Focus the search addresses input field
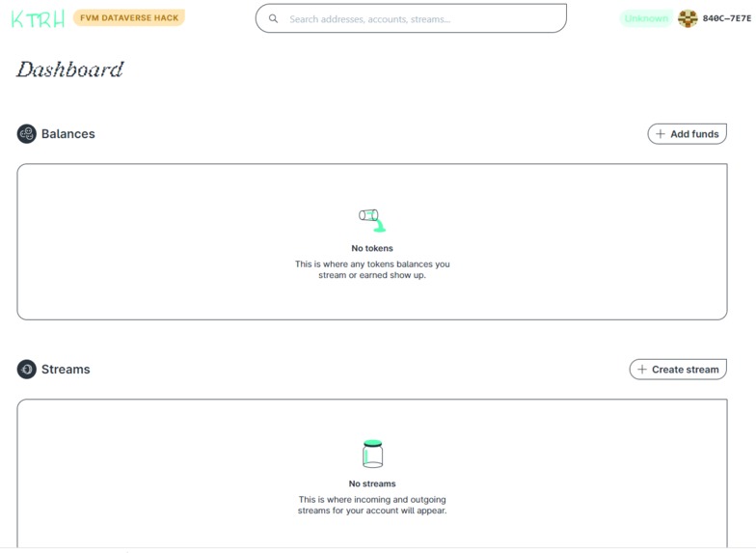 (x=411, y=19)
